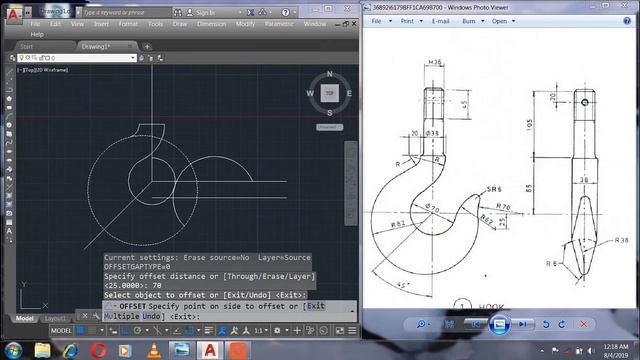Expand Sign In dropdown arrow in AutoCAD
The height and width of the screenshot is (360, 640).
pos(240,13)
